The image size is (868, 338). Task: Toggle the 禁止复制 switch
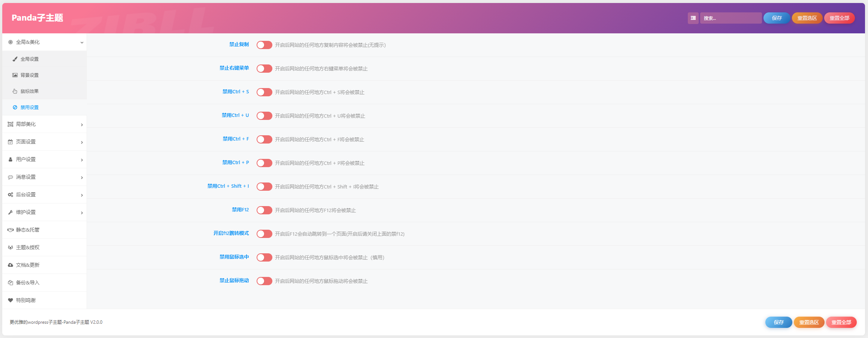[x=264, y=45]
